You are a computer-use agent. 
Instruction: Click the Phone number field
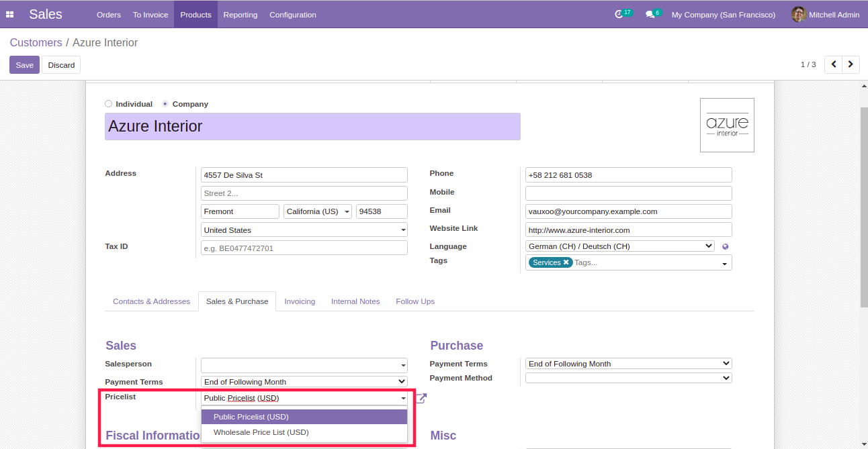coord(628,175)
